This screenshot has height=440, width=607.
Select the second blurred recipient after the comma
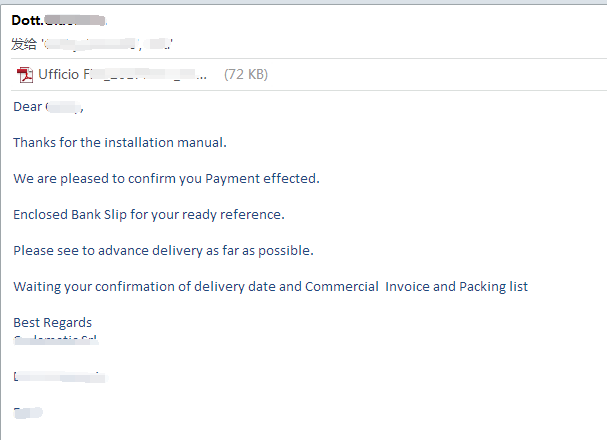click(159, 44)
